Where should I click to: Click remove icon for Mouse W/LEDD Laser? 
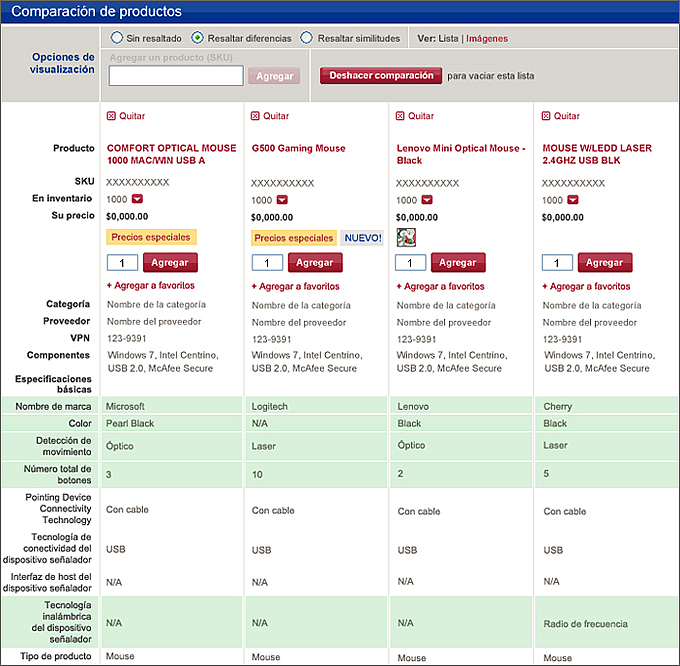point(547,116)
